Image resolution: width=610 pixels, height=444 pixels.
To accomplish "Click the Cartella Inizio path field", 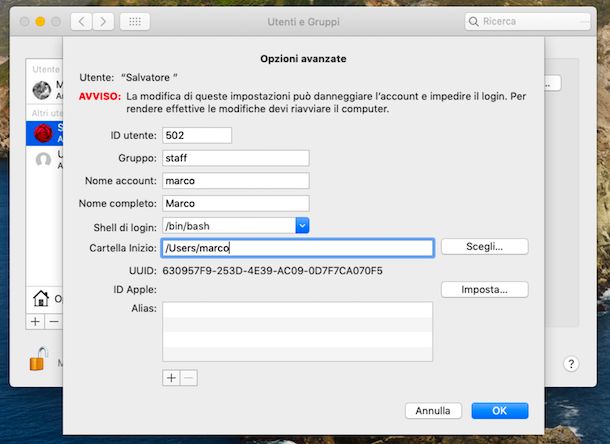I will [x=298, y=248].
